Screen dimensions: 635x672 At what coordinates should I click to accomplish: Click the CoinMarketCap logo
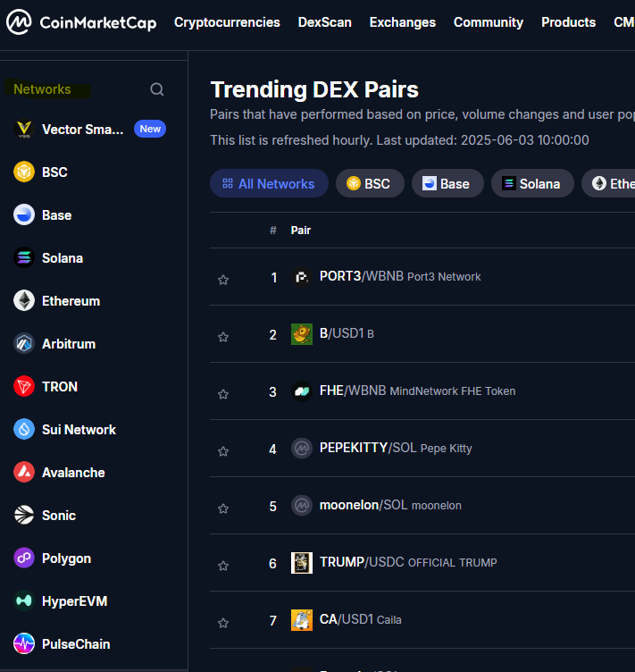[x=81, y=22]
